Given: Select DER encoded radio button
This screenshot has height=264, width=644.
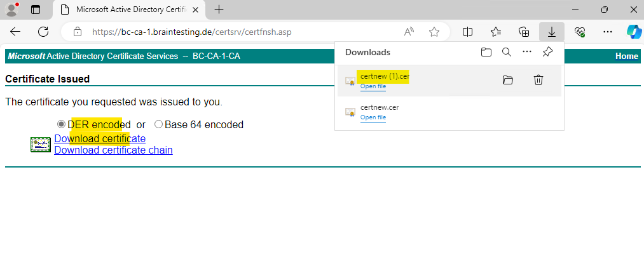Looking at the screenshot, I should [x=61, y=124].
